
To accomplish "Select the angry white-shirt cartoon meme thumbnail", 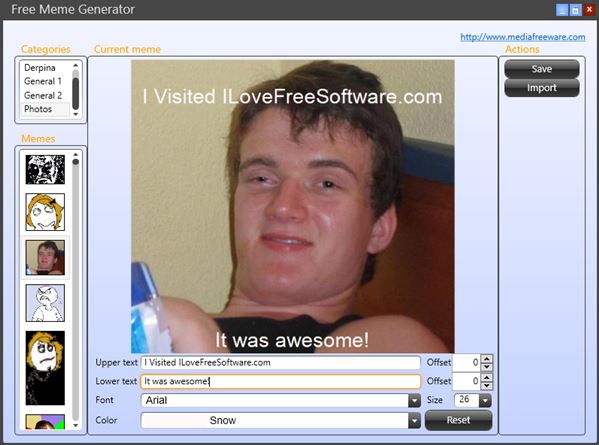I will pos(45,303).
